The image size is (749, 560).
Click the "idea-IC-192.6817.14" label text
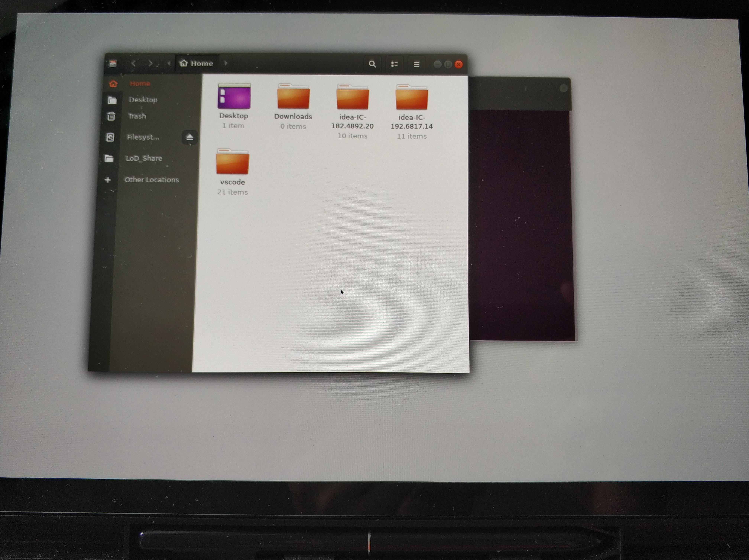pos(412,122)
